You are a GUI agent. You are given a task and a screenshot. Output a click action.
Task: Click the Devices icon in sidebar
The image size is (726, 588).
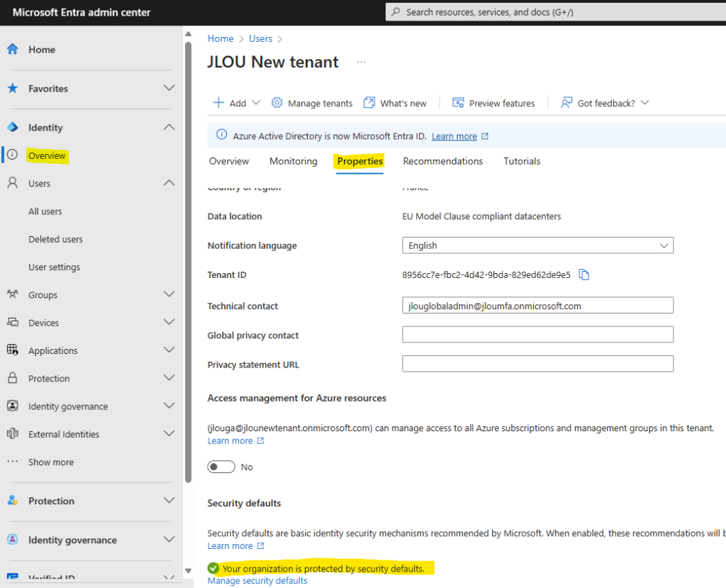tap(13, 322)
